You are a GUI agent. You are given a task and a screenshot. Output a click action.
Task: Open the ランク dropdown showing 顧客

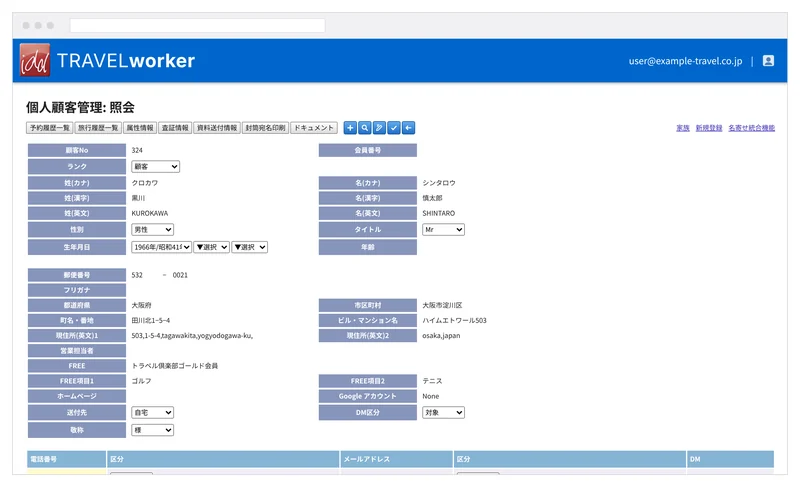pos(155,167)
